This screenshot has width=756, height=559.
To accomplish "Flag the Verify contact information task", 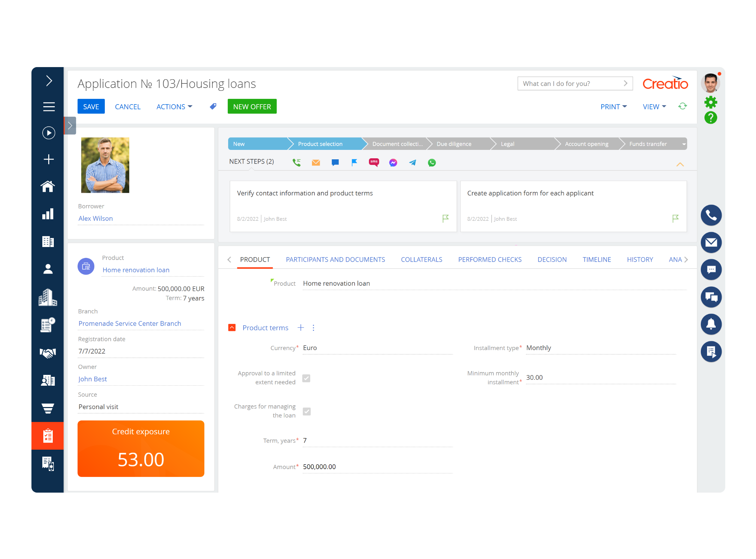I will click(x=445, y=218).
